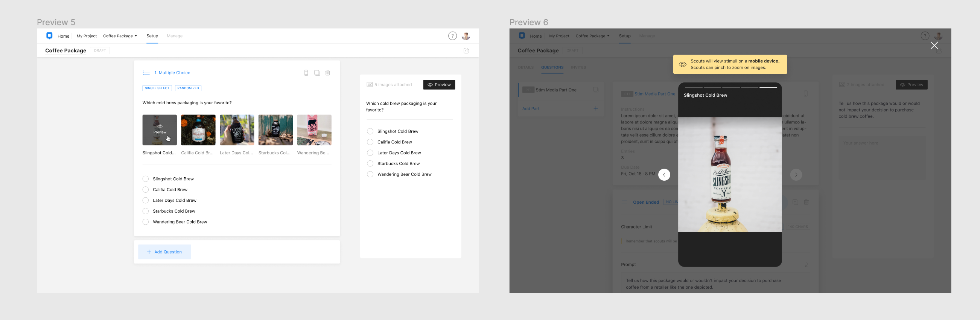Screen dimensions: 980x320
Task: Click the list icon next to Multiple Choice
Action: [146, 73]
